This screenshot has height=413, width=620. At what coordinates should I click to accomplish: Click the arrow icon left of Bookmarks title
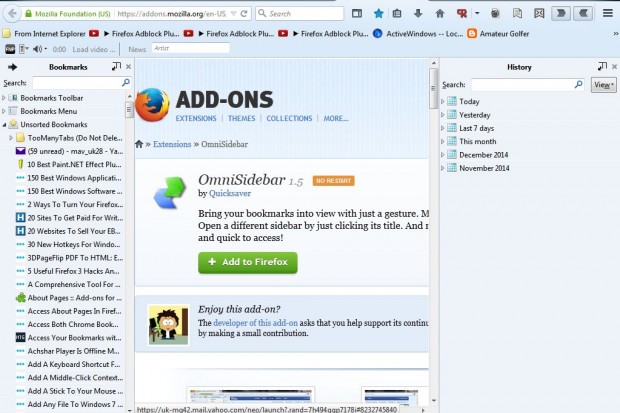[12, 67]
